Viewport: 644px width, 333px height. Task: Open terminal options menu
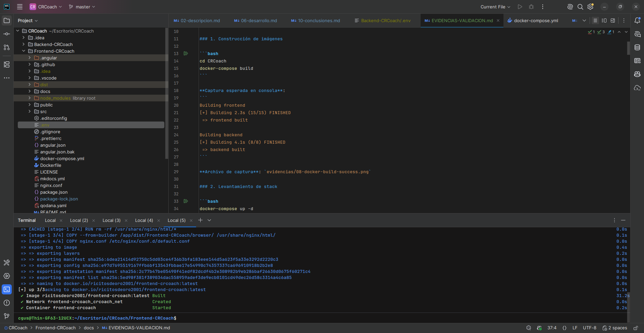(x=614, y=220)
